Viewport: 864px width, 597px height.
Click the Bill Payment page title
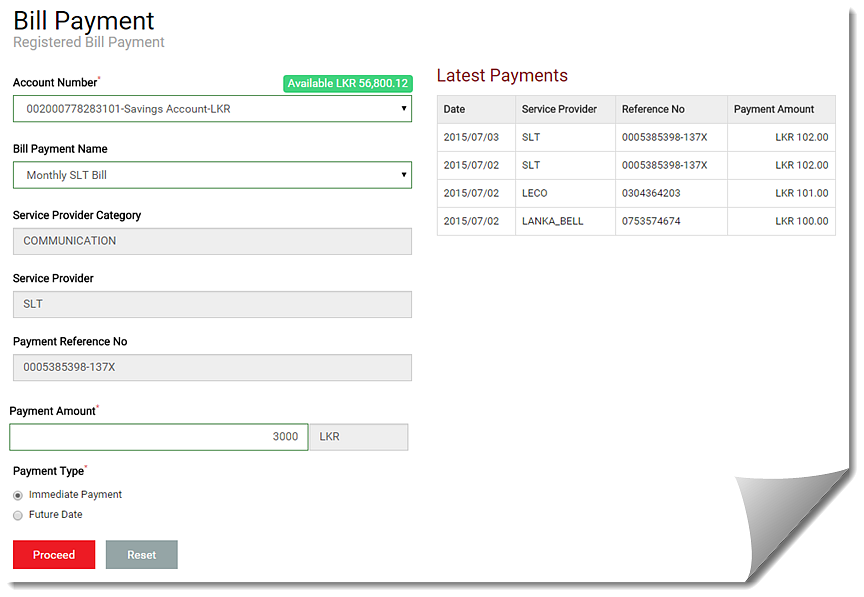tap(84, 21)
